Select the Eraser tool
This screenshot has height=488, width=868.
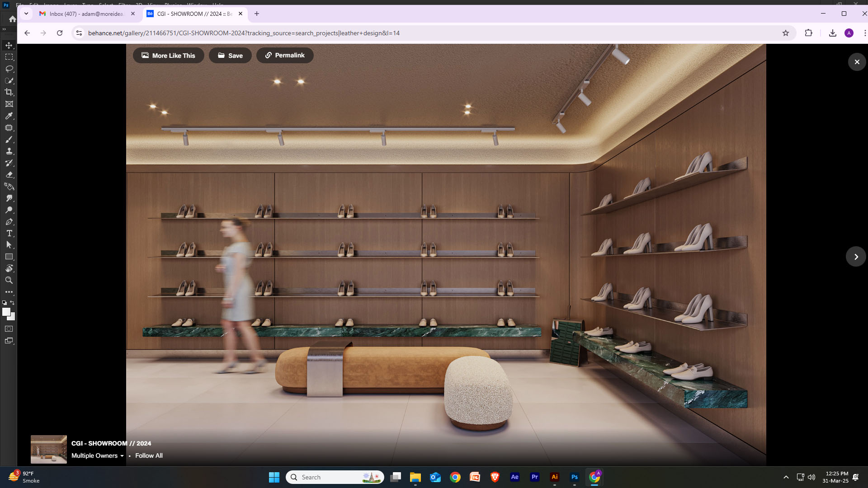(9, 174)
